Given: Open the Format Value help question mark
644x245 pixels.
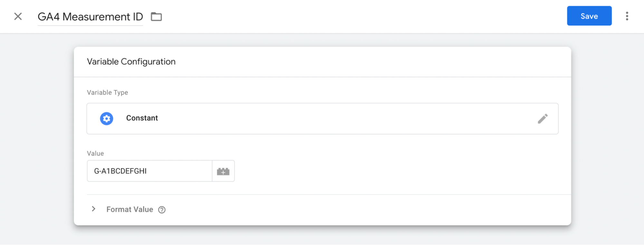Looking at the screenshot, I should (162, 210).
